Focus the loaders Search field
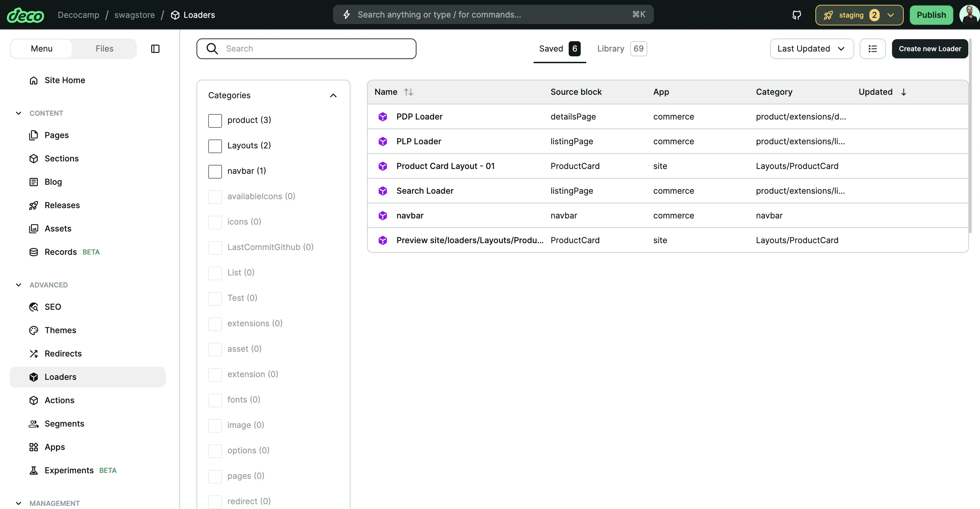The image size is (980, 509). (x=316, y=49)
